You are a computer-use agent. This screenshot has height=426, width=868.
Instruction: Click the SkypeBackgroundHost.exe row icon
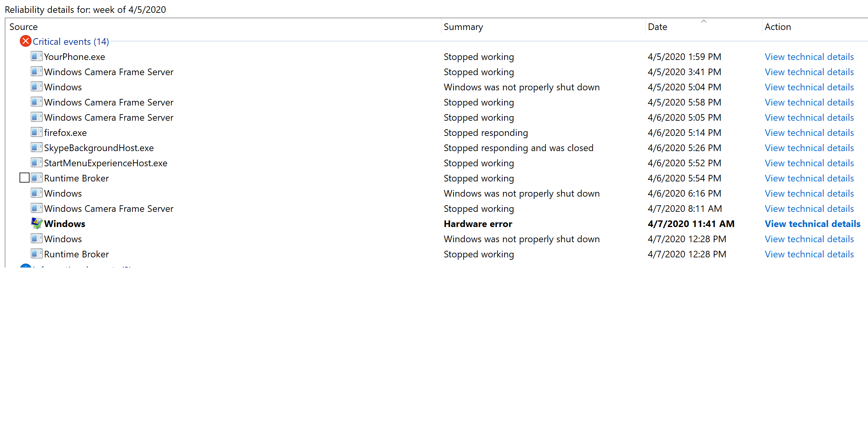37,148
